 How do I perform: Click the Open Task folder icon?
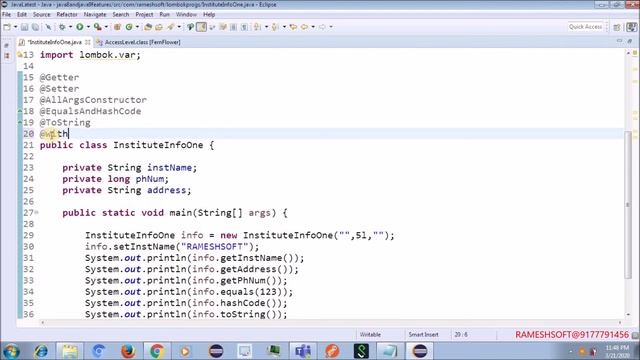click(159, 27)
